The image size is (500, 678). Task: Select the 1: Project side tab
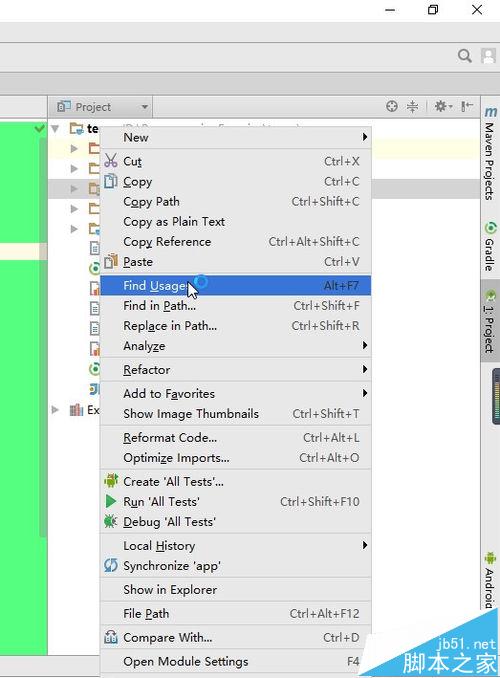[490, 321]
